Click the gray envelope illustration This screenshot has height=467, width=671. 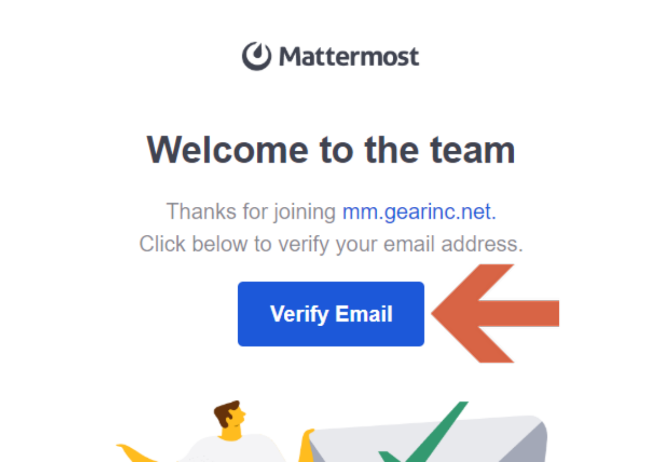pos(428,440)
